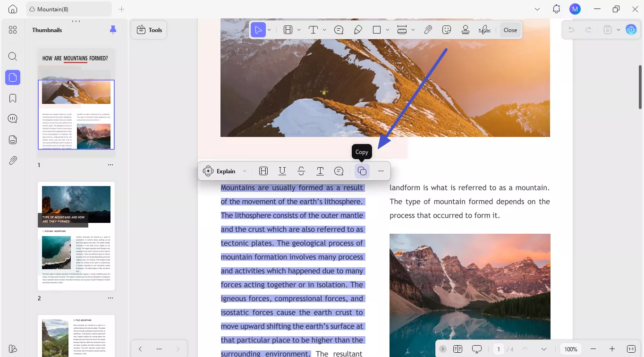Viewport: 644px width, 357px height.
Task: Click the current page number field
Action: coord(498,349)
